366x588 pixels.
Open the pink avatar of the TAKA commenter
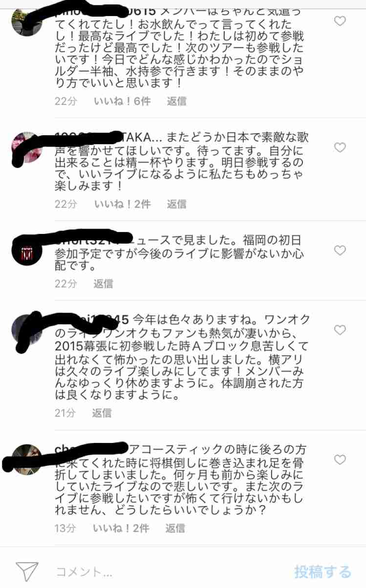coord(26,147)
